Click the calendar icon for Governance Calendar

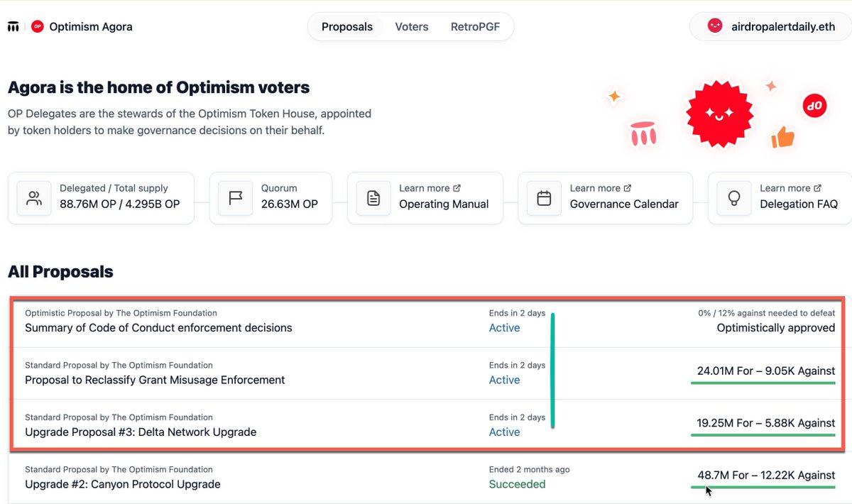[x=544, y=198]
